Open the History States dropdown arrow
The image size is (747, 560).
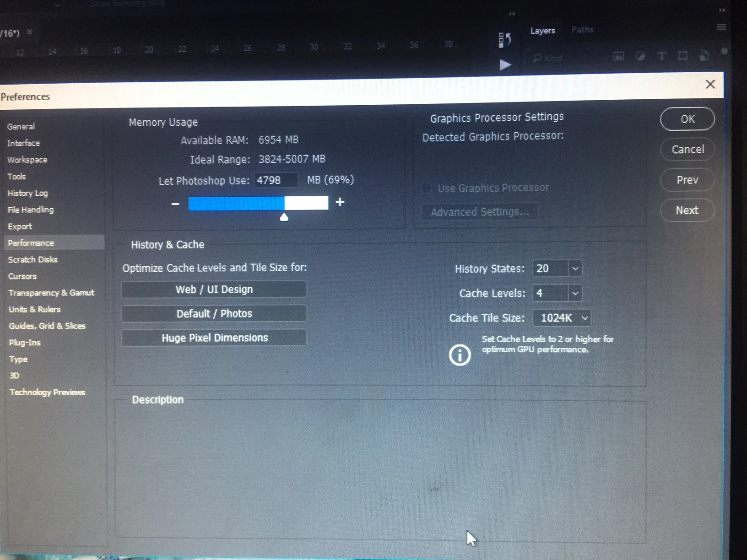pyautogui.click(x=575, y=268)
